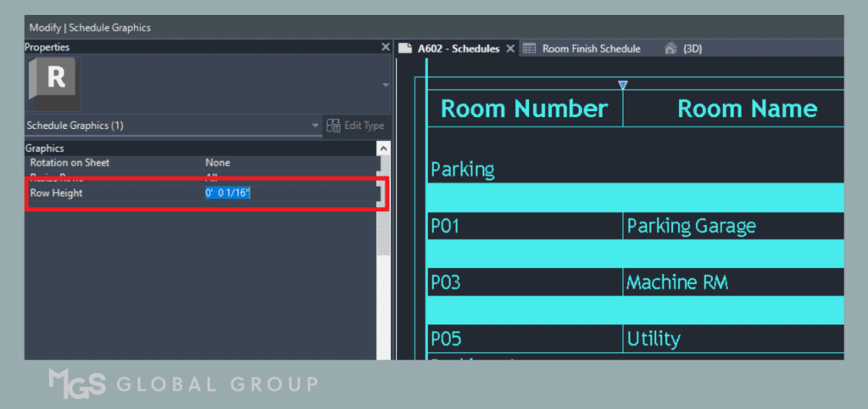Click the Edit Type icon
The image size is (868, 409).
(x=333, y=126)
